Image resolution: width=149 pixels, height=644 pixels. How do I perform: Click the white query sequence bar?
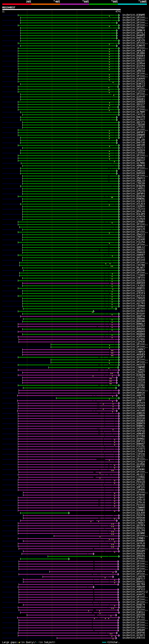61,10
